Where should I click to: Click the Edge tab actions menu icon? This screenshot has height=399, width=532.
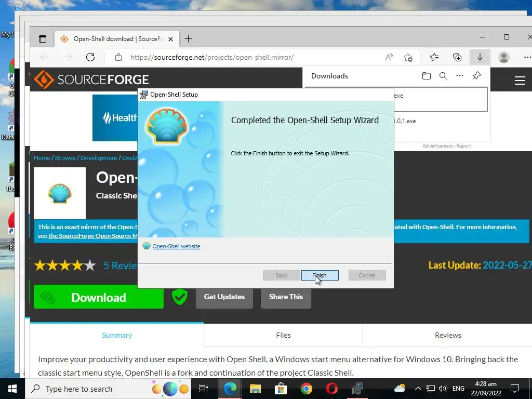point(43,39)
